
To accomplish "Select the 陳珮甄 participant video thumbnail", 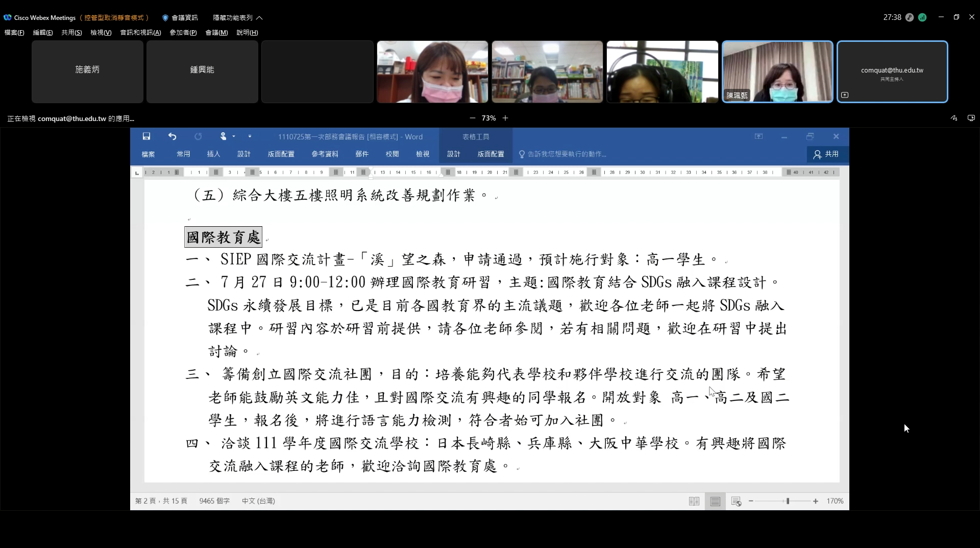I will pyautogui.click(x=777, y=72).
